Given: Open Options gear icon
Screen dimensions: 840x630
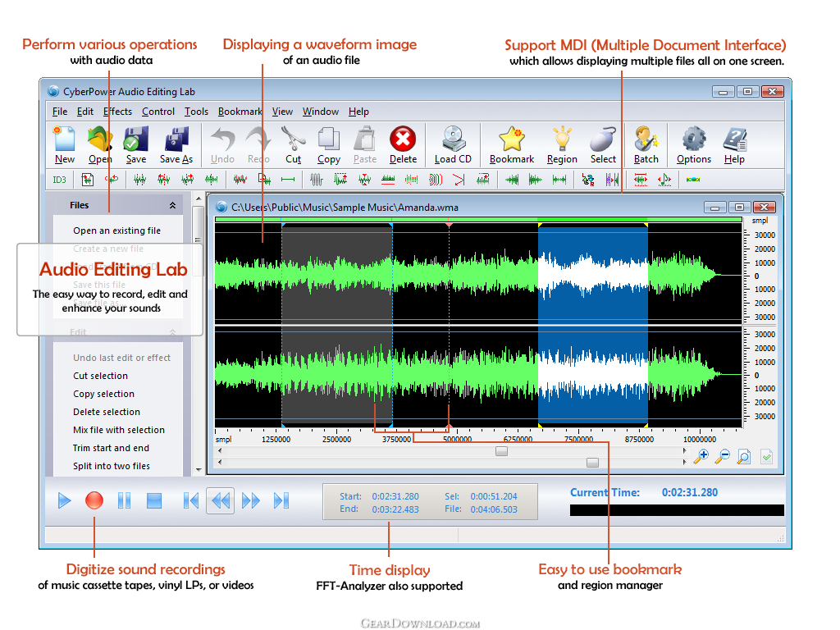Looking at the screenshot, I should point(694,139).
